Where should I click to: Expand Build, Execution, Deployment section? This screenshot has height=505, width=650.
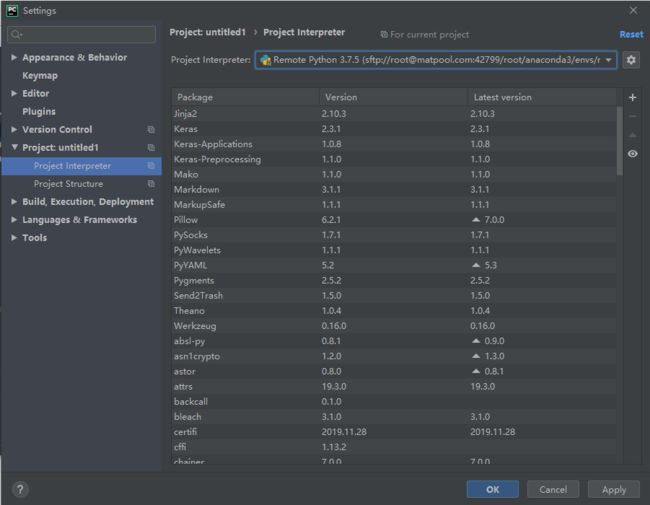14,202
